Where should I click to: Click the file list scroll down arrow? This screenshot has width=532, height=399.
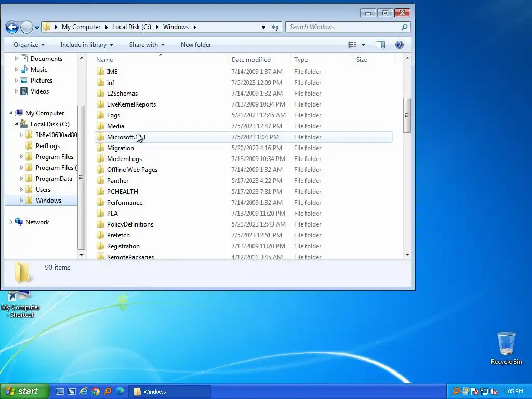click(407, 255)
